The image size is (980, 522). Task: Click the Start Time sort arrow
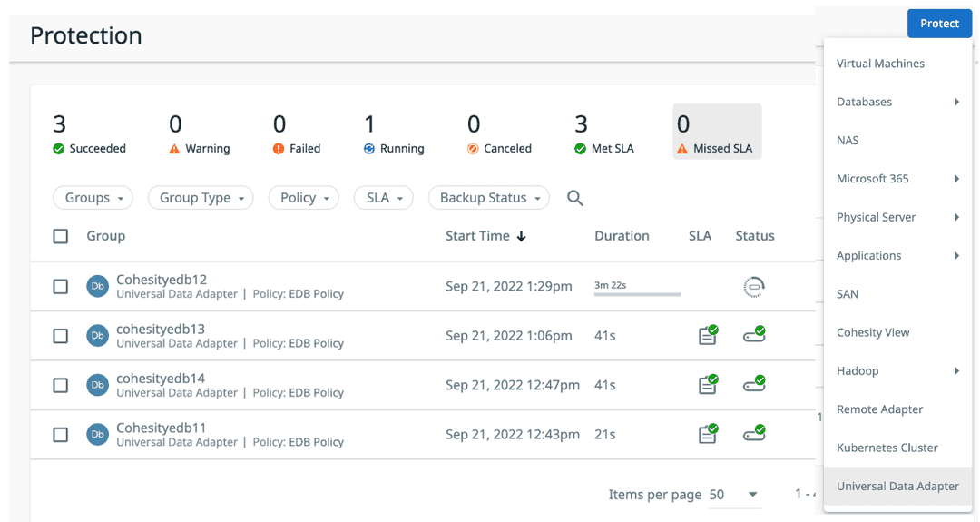point(522,237)
